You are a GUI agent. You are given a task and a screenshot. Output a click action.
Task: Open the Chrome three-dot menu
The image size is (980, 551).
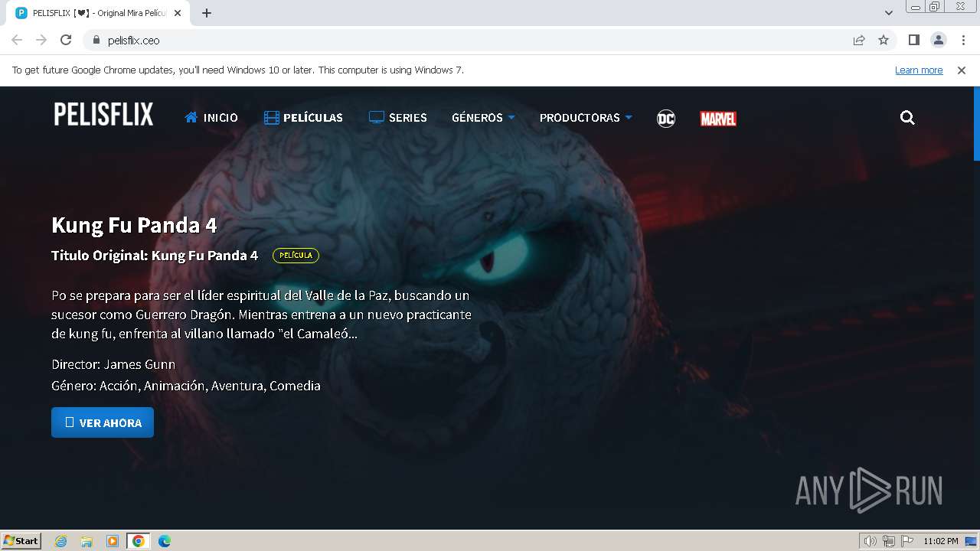pyautogui.click(x=963, y=40)
